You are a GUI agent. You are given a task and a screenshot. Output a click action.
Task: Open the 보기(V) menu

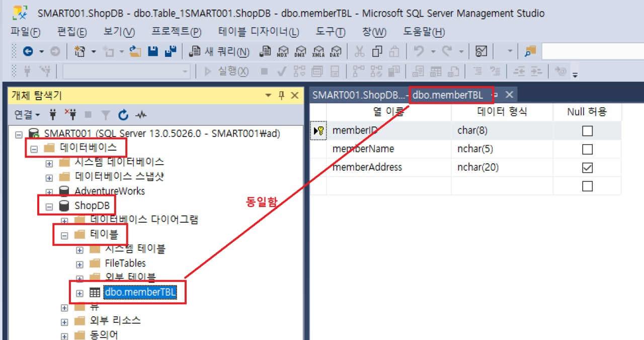(x=119, y=32)
